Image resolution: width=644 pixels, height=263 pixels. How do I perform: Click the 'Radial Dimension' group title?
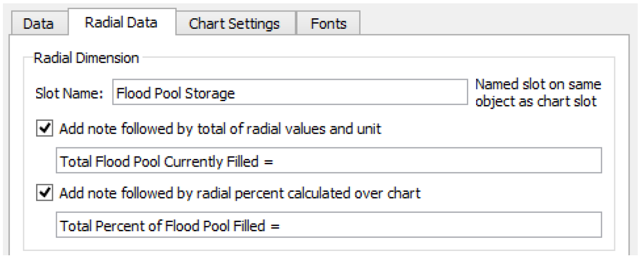coord(86,58)
